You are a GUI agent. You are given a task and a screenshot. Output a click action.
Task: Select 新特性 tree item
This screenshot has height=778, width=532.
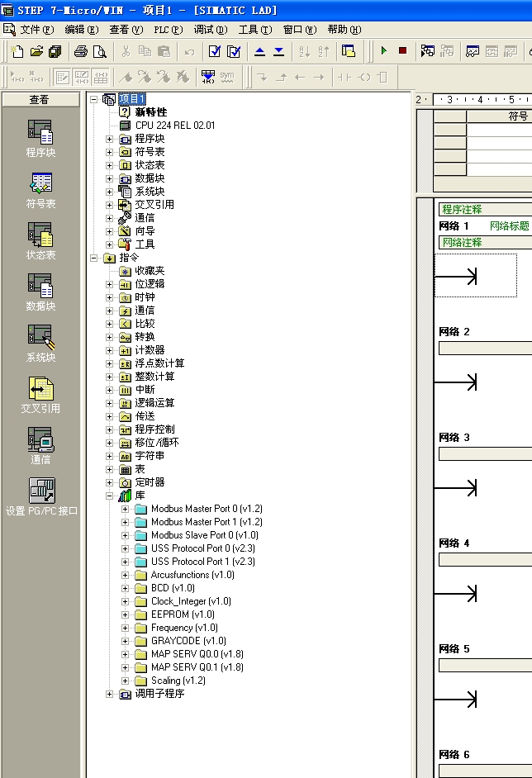151,112
